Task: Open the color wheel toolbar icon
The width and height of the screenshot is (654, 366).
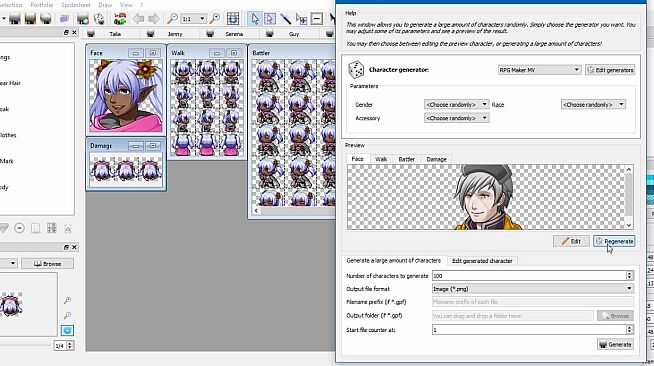Action: 83,18
